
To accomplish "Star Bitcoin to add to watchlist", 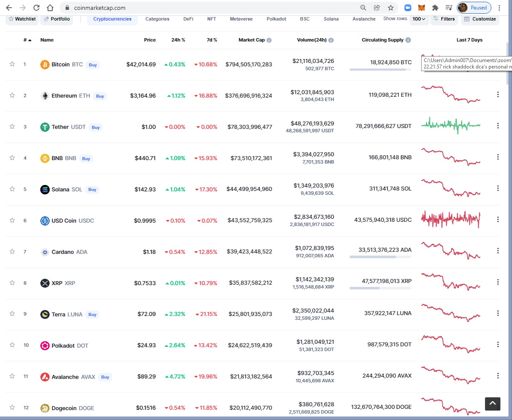I will pyautogui.click(x=12, y=64).
